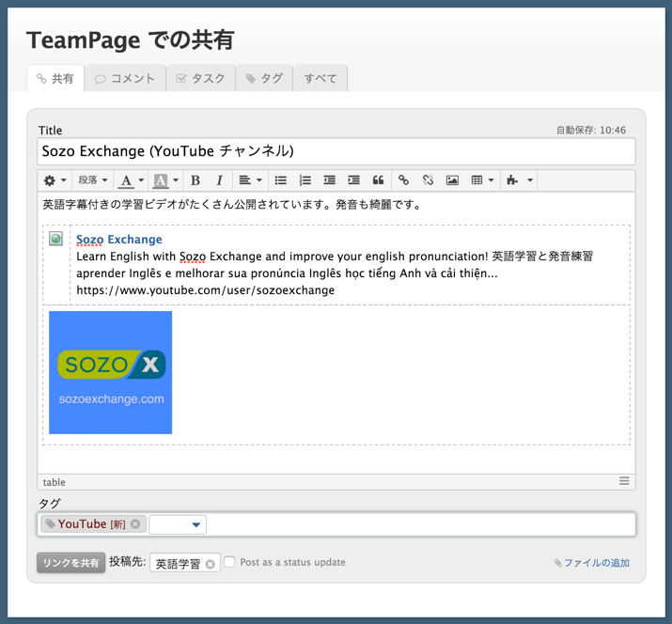
Task: Switch to the 共有 tab
Action: click(55, 78)
